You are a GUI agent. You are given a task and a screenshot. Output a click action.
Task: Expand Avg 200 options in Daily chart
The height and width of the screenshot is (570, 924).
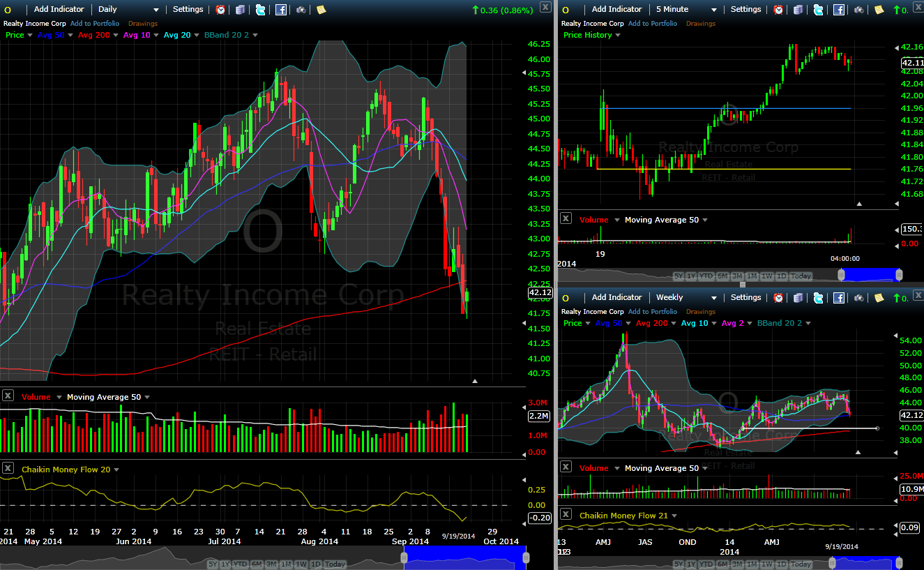tap(115, 35)
